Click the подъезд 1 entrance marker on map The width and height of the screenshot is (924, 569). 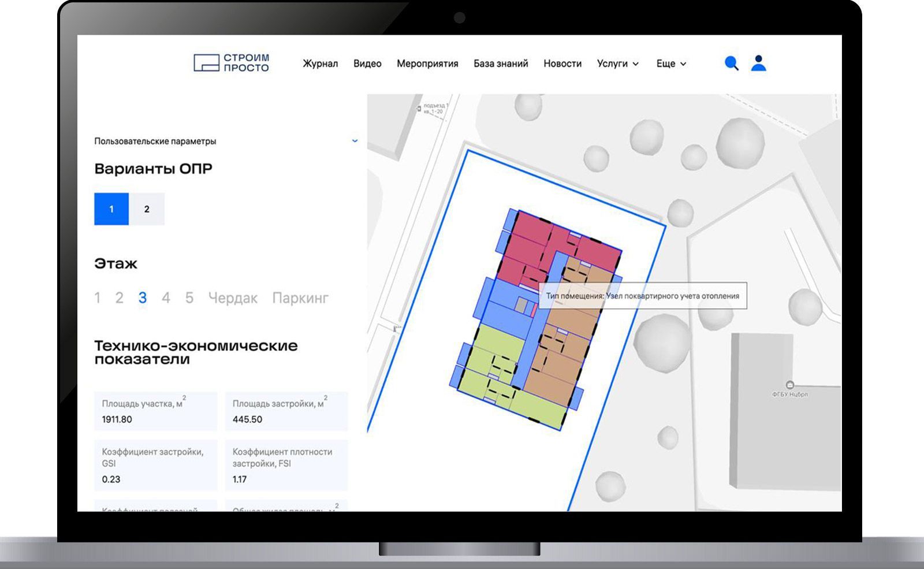pyautogui.click(x=419, y=109)
